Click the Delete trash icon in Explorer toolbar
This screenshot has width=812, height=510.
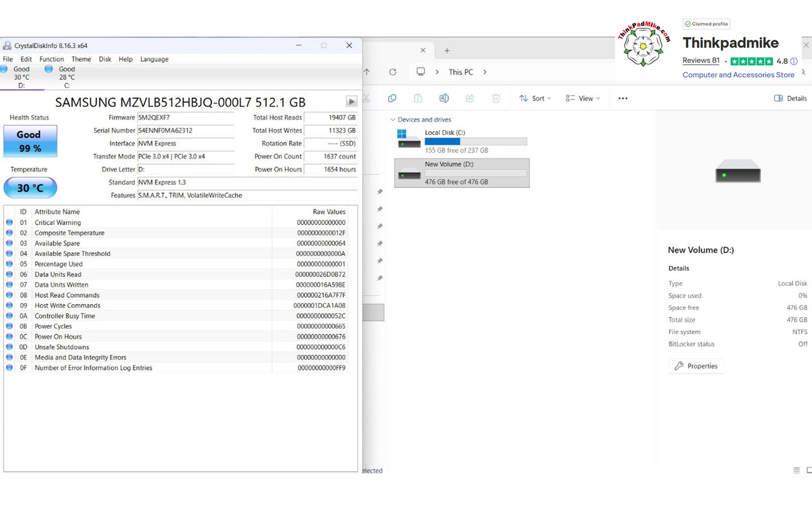(x=496, y=98)
